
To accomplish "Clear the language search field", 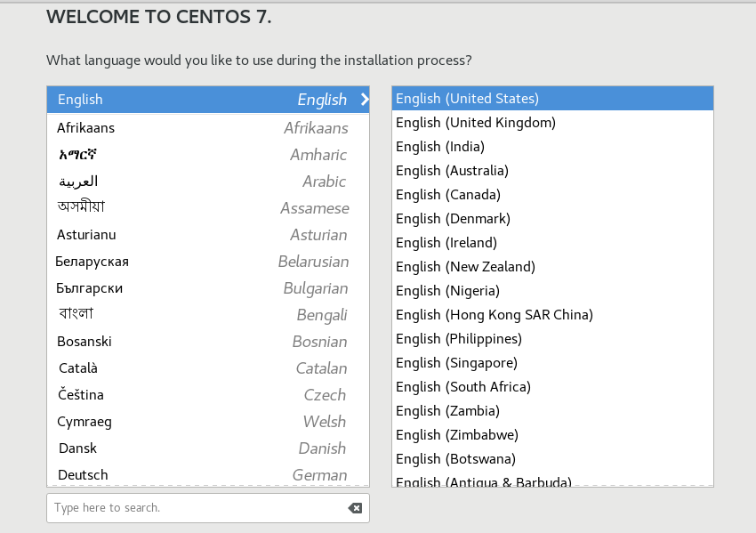I will tap(354, 508).
